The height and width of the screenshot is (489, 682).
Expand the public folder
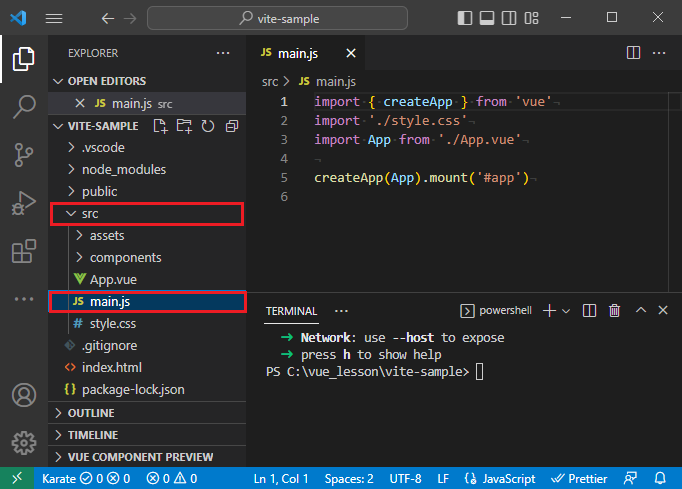(x=147, y=191)
